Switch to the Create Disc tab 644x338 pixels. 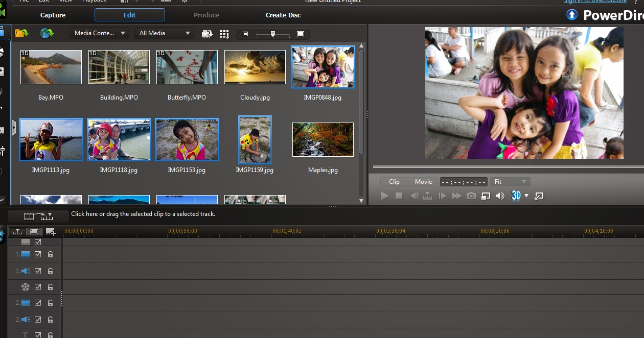pyautogui.click(x=283, y=15)
